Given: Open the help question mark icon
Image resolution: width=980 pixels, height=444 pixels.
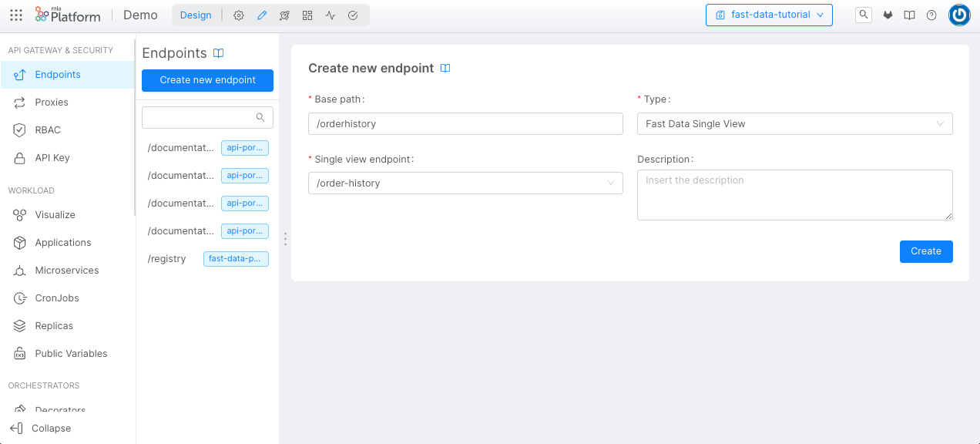Looking at the screenshot, I should point(931,15).
